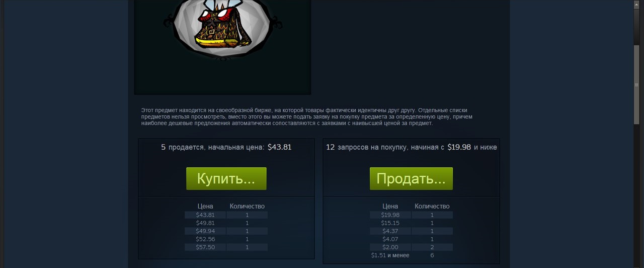Viewport: 644px width, 268px height.
Task: Click the green Продать... button
Action: click(411, 179)
